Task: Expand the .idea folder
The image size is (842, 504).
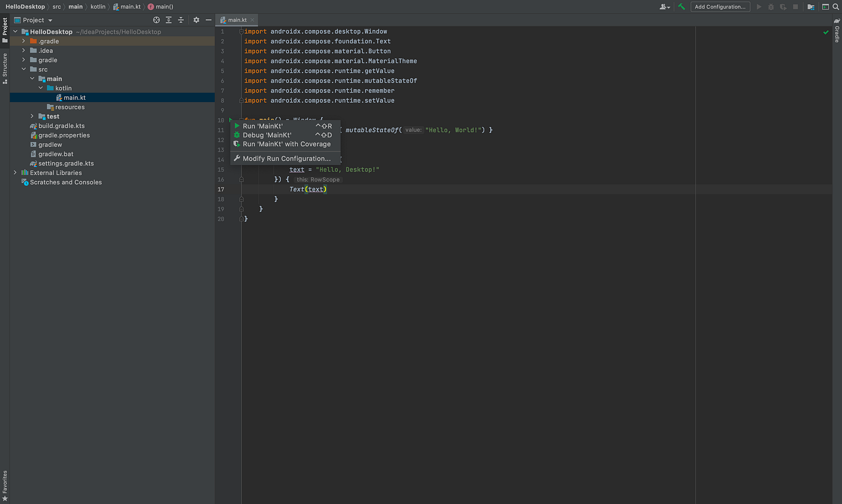Action: click(24, 51)
